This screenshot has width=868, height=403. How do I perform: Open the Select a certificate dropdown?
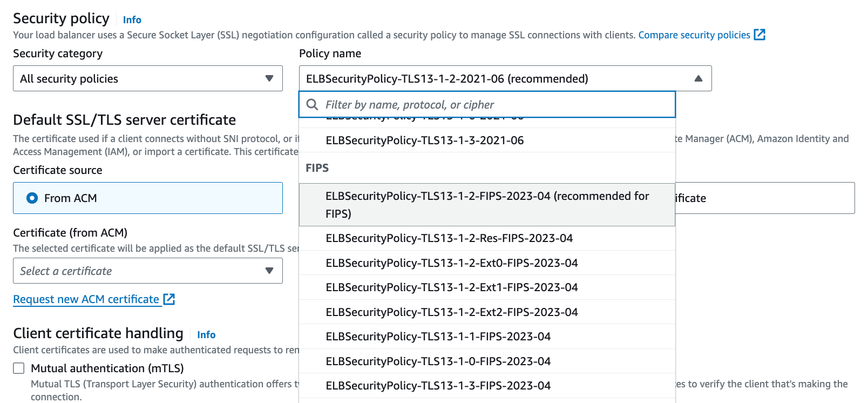(148, 271)
